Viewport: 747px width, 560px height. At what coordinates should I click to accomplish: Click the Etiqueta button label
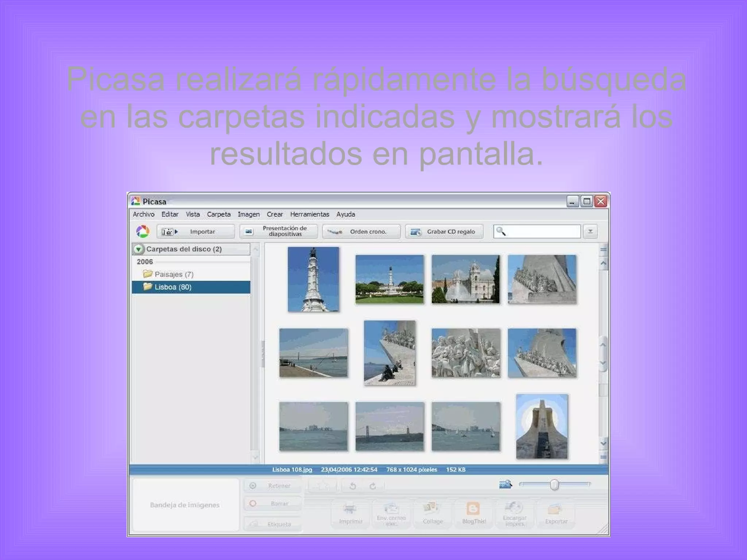[x=279, y=524]
